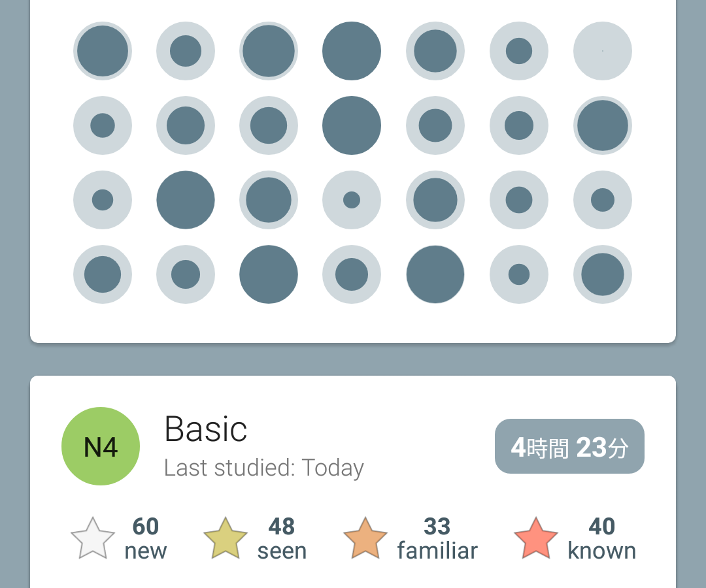706x588 pixels.
Task: Click the red star known icon
Action: (536, 538)
